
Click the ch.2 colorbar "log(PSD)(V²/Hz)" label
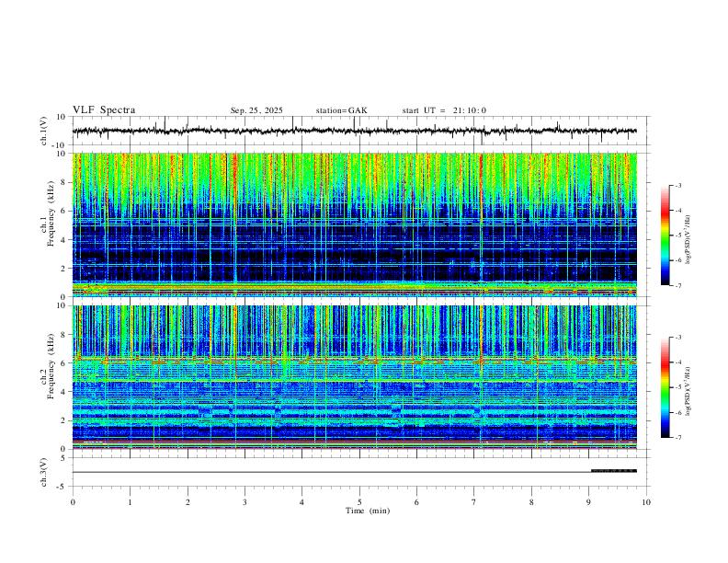[x=688, y=391]
